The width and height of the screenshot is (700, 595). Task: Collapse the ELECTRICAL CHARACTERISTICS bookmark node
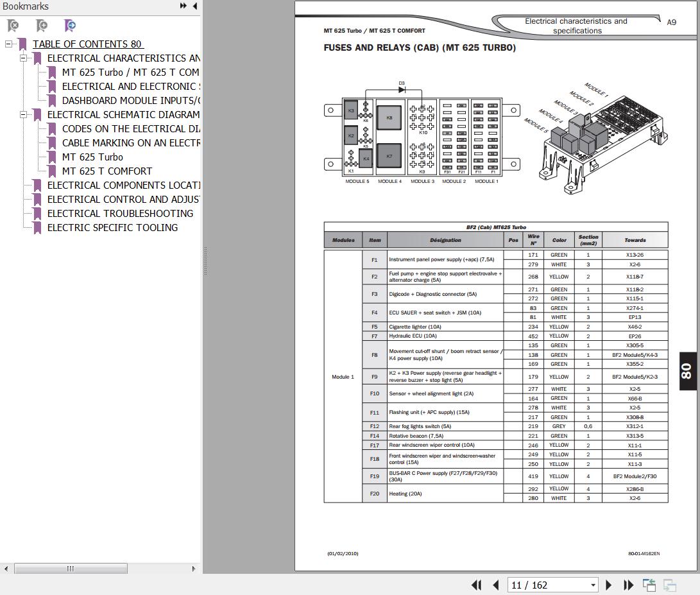(23, 58)
